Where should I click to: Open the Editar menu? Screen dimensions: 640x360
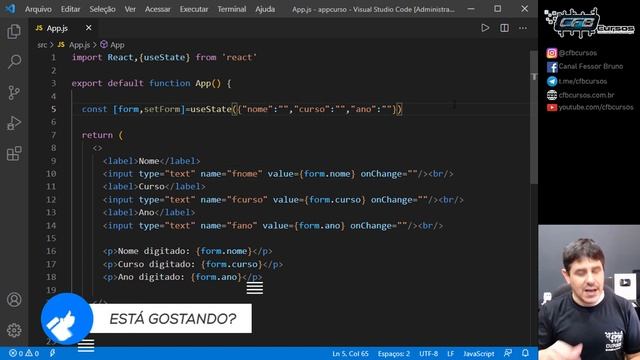tap(70, 9)
